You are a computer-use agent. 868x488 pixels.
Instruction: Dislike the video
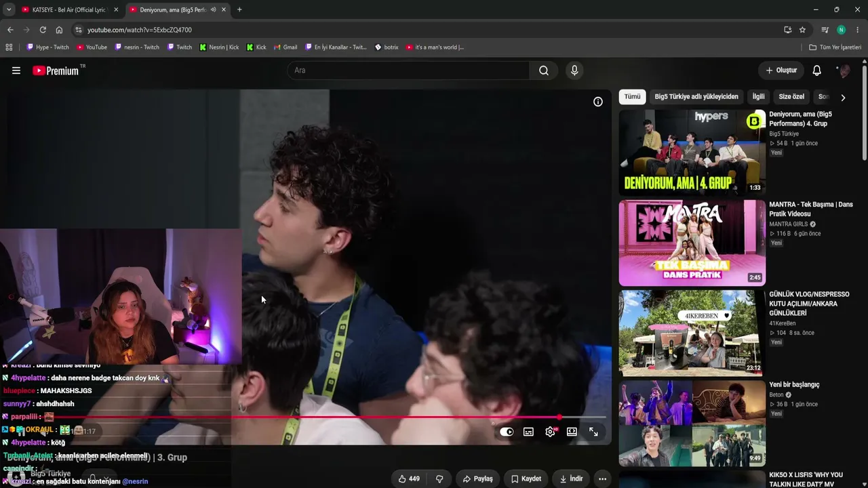pos(439,479)
